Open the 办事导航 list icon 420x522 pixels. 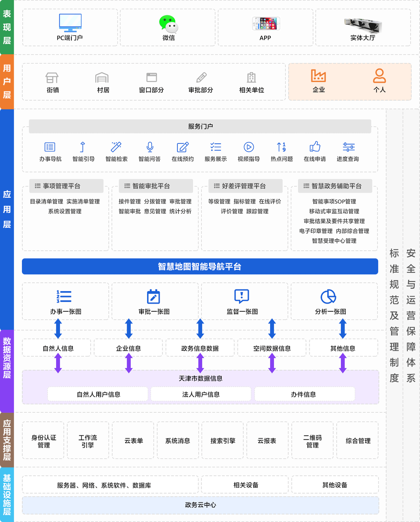50,147
